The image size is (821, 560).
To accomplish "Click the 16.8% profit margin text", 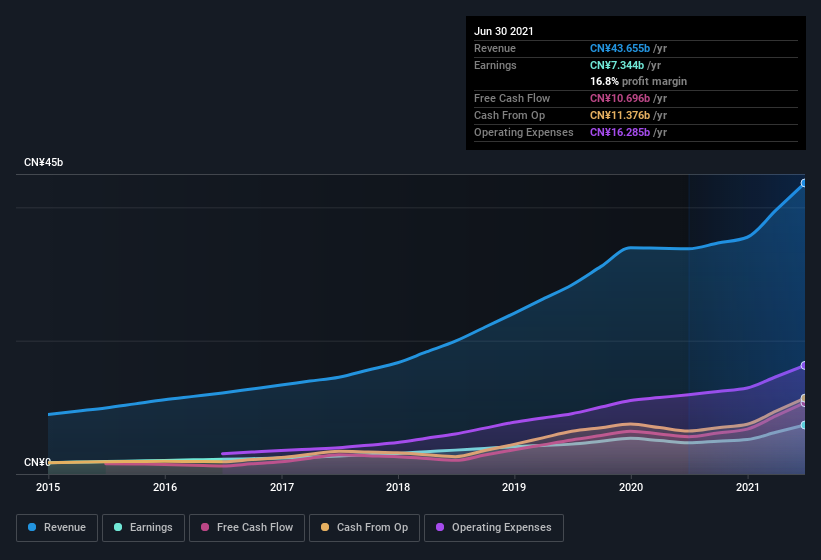I will click(x=638, y=82).
